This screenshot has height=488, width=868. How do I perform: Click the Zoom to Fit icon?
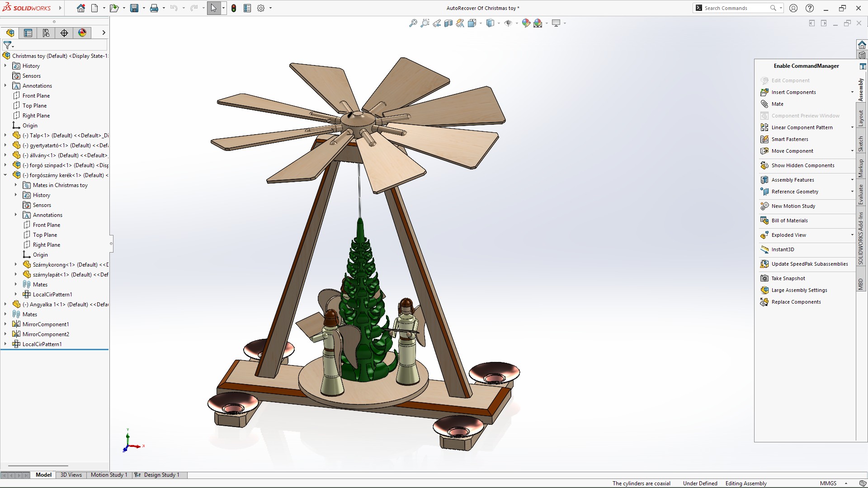pos(413,23)
